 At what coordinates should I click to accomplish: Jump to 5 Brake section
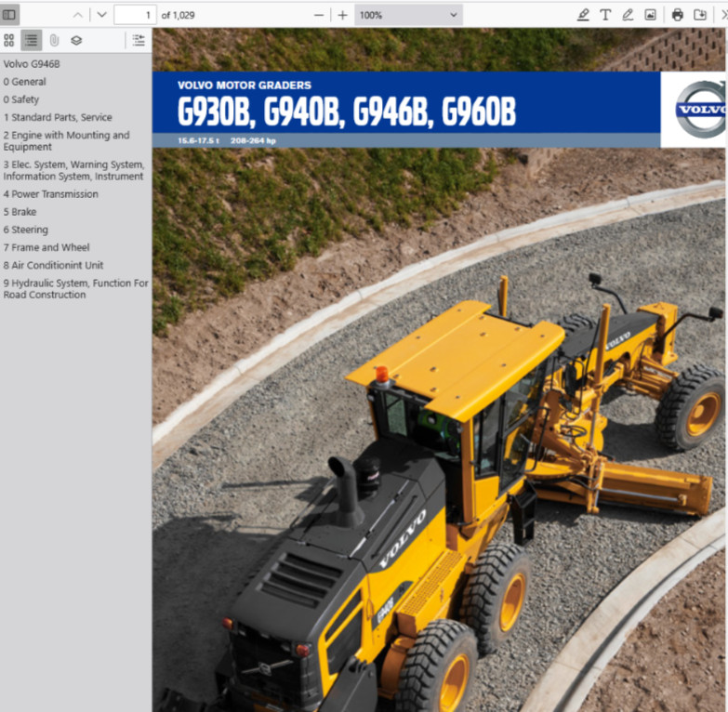(20, 212)
